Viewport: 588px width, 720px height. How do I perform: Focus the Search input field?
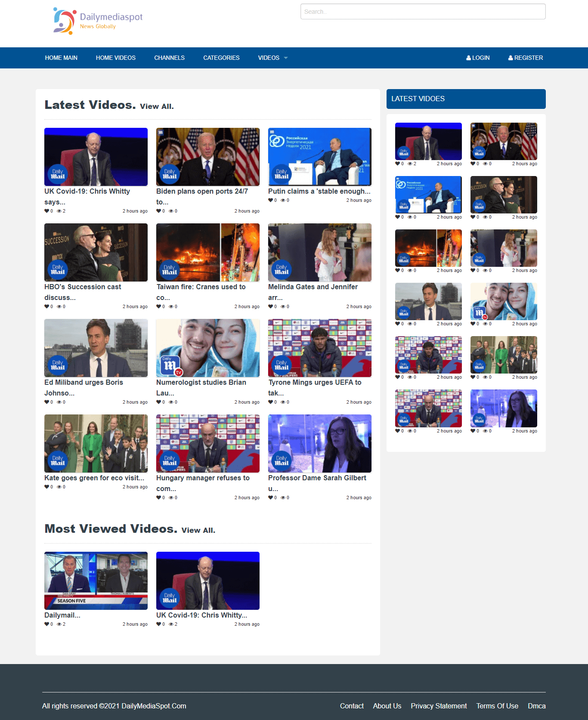point(423,12)
